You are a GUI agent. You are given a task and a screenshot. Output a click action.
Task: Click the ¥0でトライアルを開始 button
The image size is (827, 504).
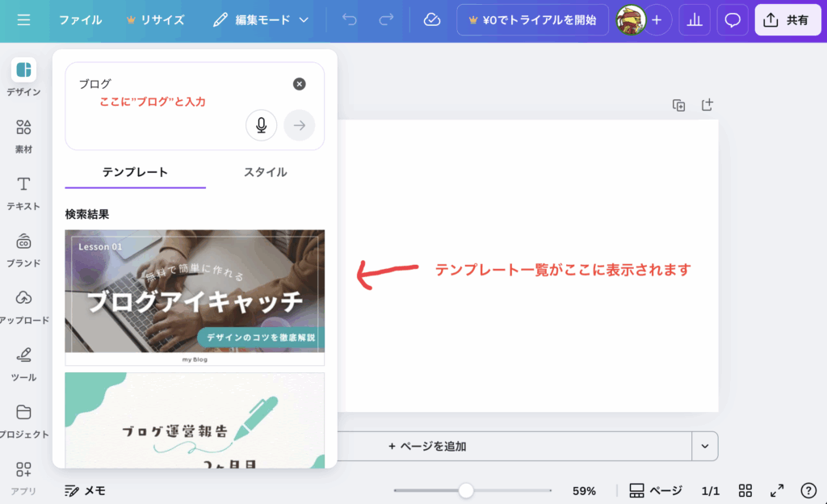tap(532, 20)
